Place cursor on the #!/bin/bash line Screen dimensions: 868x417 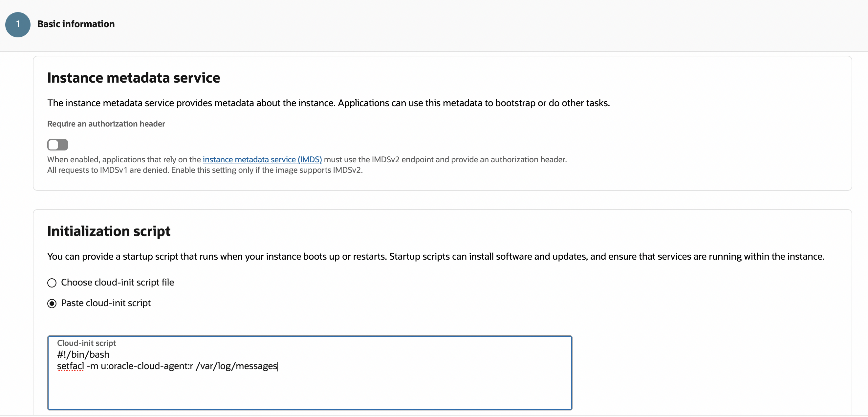(x=83, y=354)
